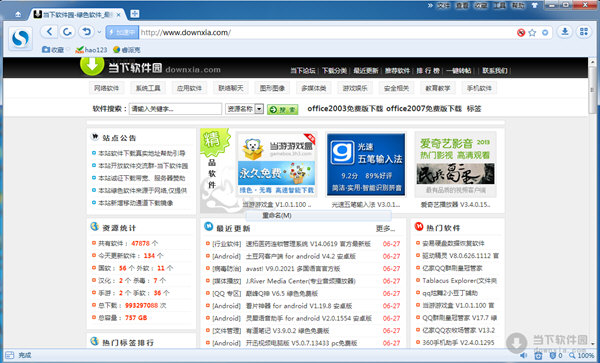This screenshot has height=363, width=600.
Task: Click the 当游游戏盒 featured thumbnail
Action: tap(276, 164)
